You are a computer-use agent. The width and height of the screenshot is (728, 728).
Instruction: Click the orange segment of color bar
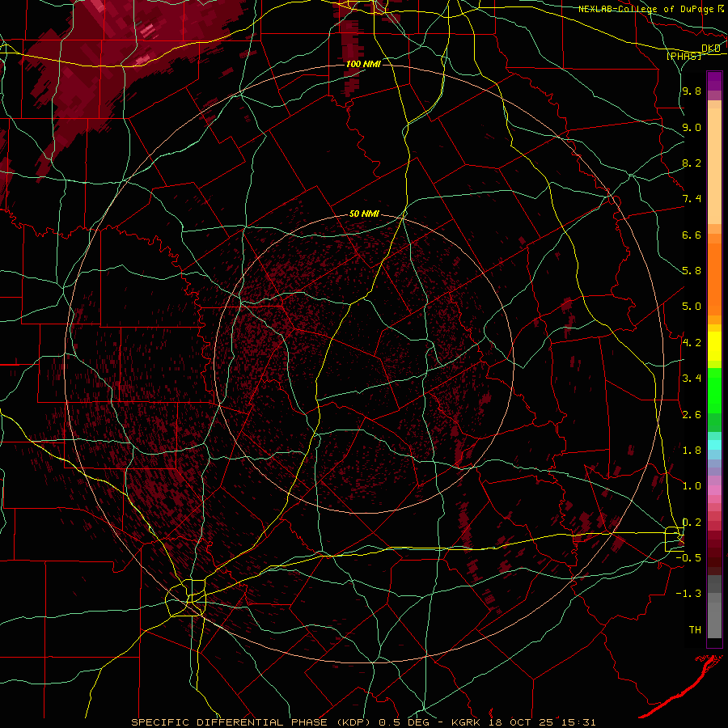(714, 278)
